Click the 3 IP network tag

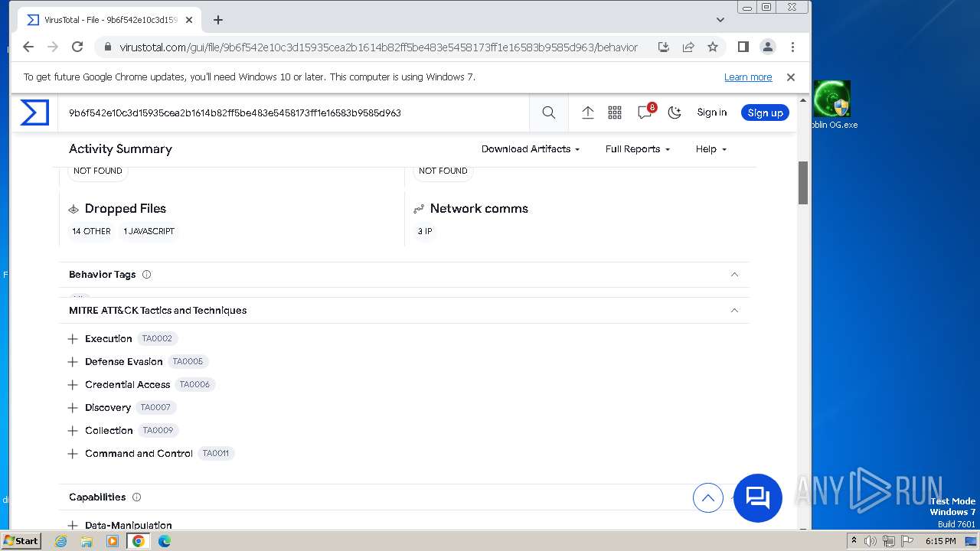(x=425, y=231)
